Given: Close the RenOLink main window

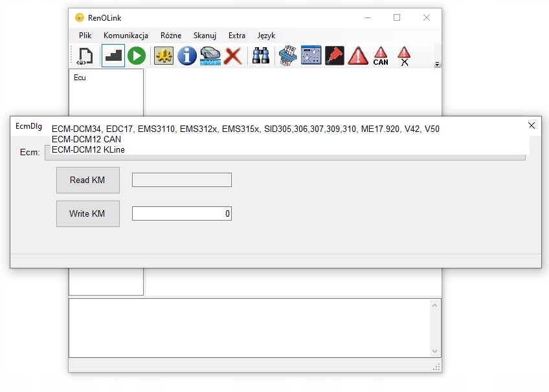Looking at the screenshot, I should [427, 17].
